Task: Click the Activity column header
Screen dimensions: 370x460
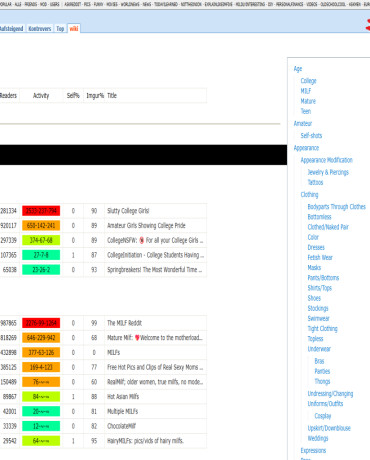Action: pos(41,96)
